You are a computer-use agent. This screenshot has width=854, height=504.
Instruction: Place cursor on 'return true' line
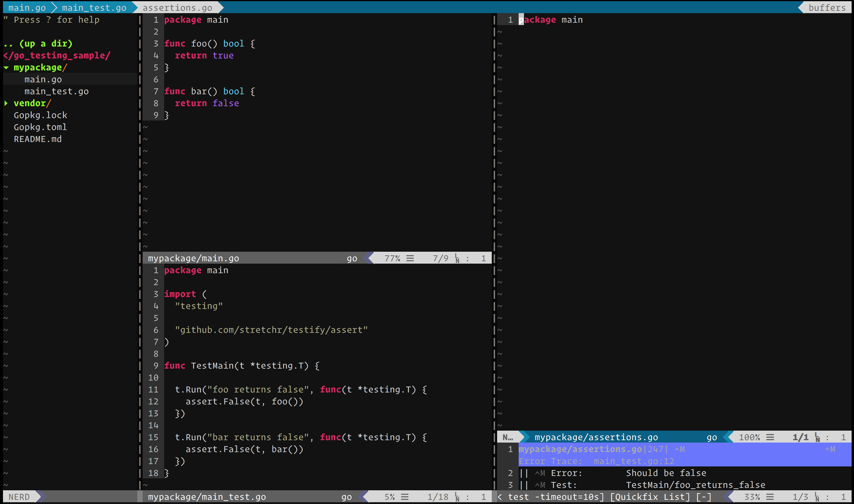[204, 55]
